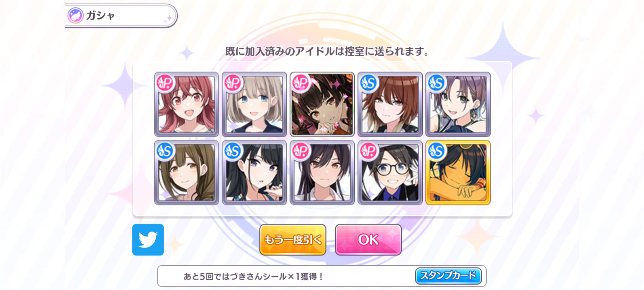Select the brown-haired S-rank idol card
Image resolution: width=644 pixels, height=290 pixels.
tap(390, 104)
